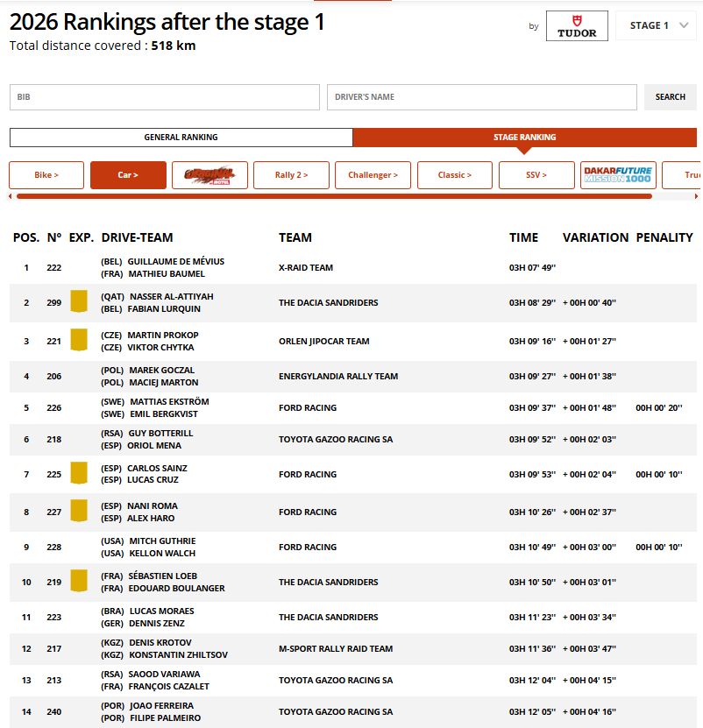Click co-driver Edouard Boulanger
Viewport: 703px width, 728px height.
pyautogui.click(x=176, y=588)
